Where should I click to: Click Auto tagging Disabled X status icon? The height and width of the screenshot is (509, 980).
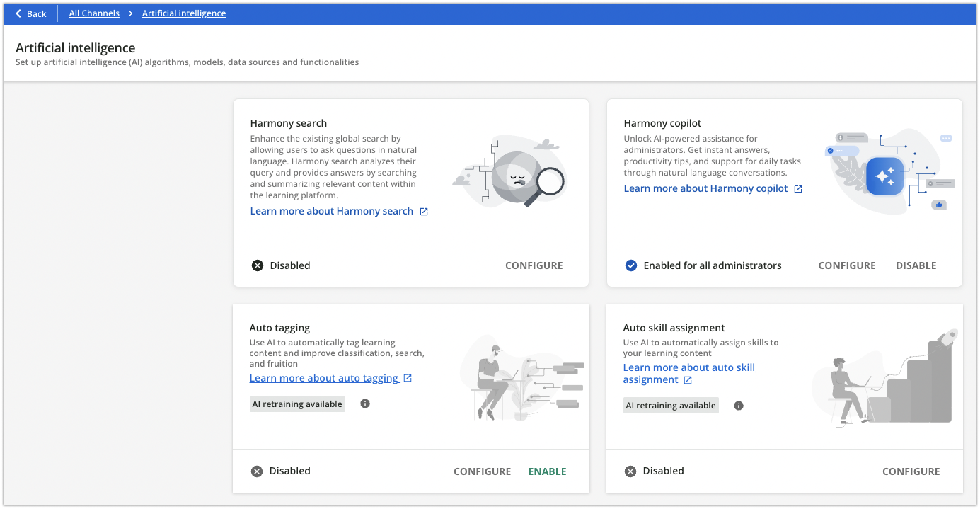click(257, 471)
